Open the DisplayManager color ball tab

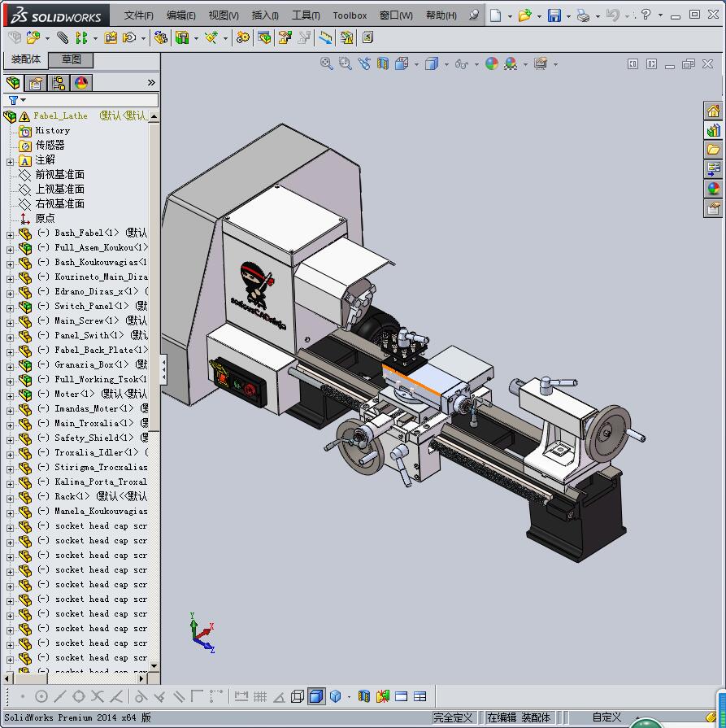(x=81, y=83)
